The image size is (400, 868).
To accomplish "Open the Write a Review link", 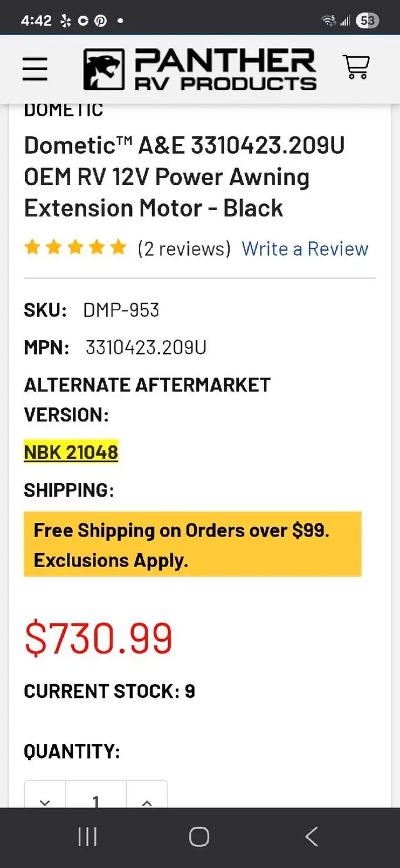I will tap(305, 249).
